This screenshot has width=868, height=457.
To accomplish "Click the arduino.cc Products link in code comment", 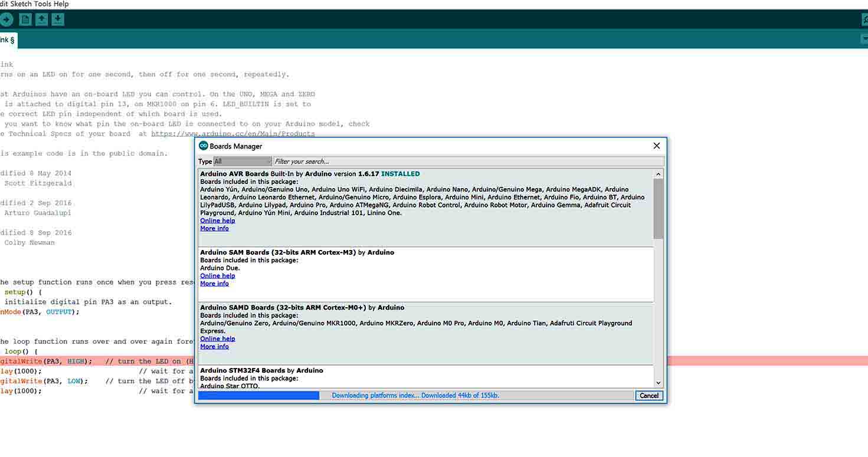I will click(x=233, y=134).
